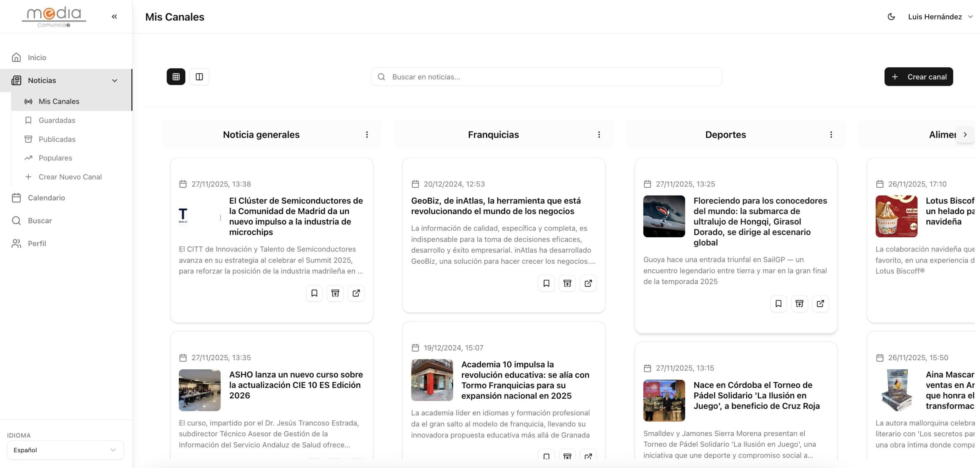This screenshot has height=468, width=980.
Task: Open the Buscar search section in sidebar
Action: click(39, 220)
